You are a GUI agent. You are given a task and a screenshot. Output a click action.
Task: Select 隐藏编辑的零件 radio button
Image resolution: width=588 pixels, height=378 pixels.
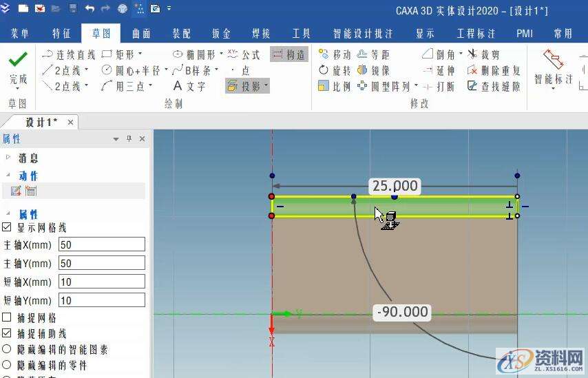[7, 364]
